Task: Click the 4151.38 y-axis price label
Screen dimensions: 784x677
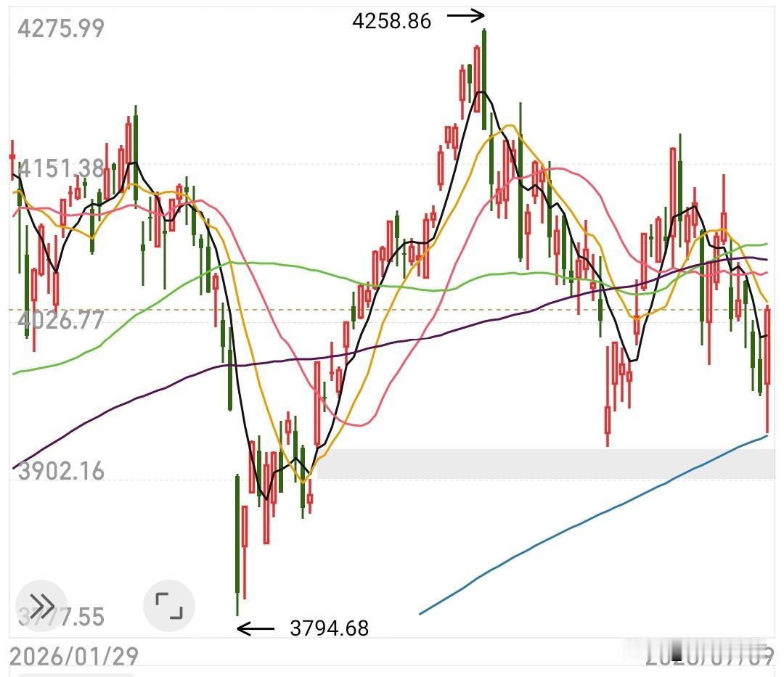Action: (61, 168)
